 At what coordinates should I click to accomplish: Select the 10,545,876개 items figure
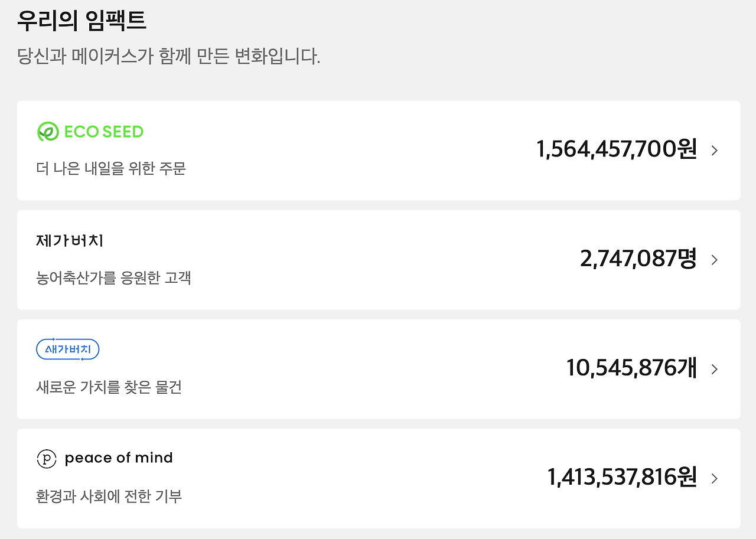[x=632, y=368]
